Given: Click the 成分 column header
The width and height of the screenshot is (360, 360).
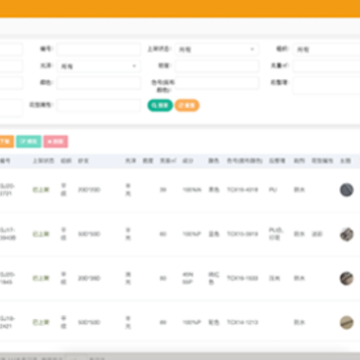Looking at the screenshot, I should (188, 161).
